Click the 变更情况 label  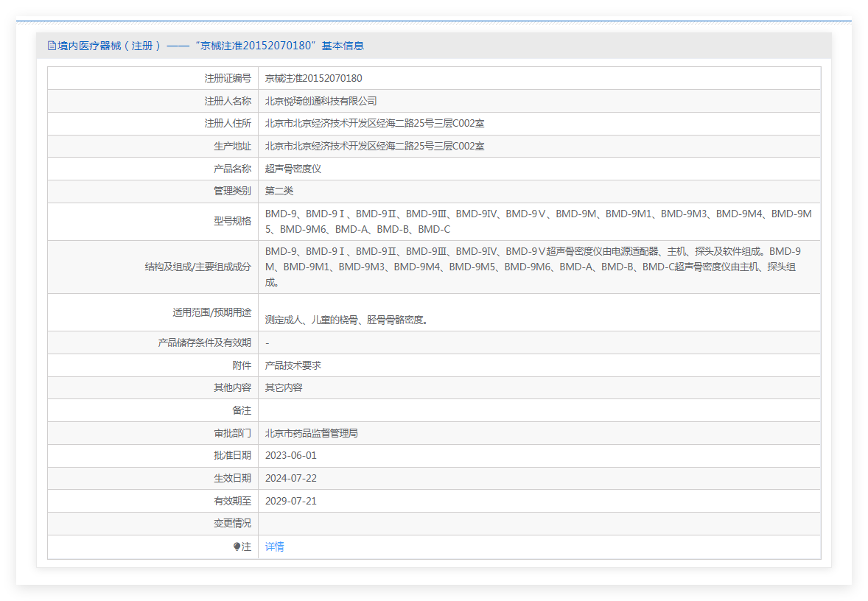click(233, 523)
